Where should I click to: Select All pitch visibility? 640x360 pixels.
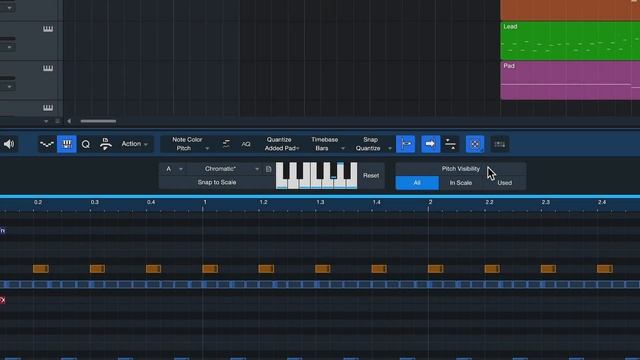417,183
